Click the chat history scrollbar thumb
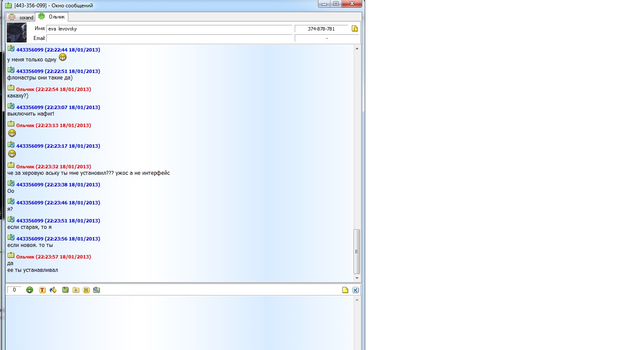Screen dimensions: 644x350 click(x=357, y=252)
